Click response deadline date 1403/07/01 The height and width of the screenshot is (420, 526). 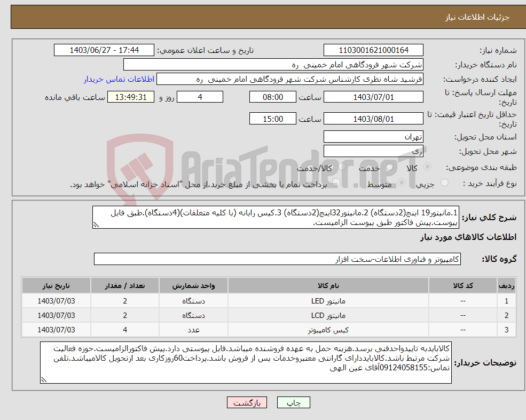click(x=373, y=97)
